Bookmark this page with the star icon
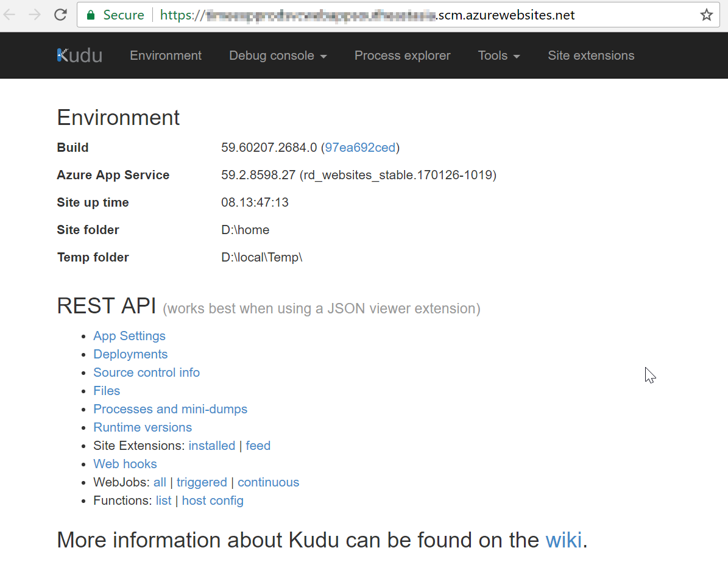The image size is (728, 570). (707, 15)
